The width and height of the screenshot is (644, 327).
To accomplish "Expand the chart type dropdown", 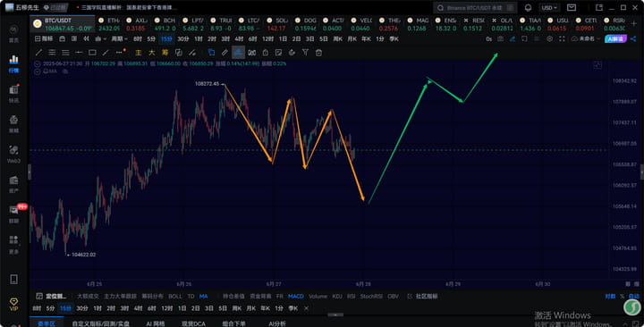I will pos(100,39).
